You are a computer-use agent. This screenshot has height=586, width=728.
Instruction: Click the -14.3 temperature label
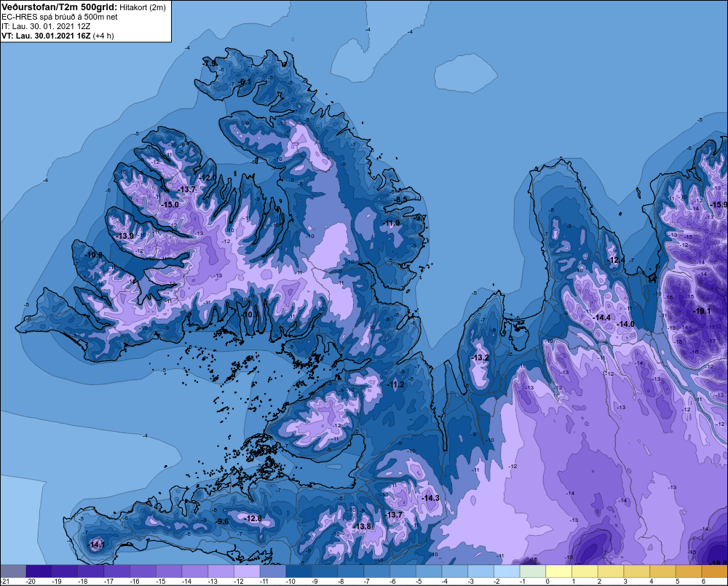[x=430, y=498]
